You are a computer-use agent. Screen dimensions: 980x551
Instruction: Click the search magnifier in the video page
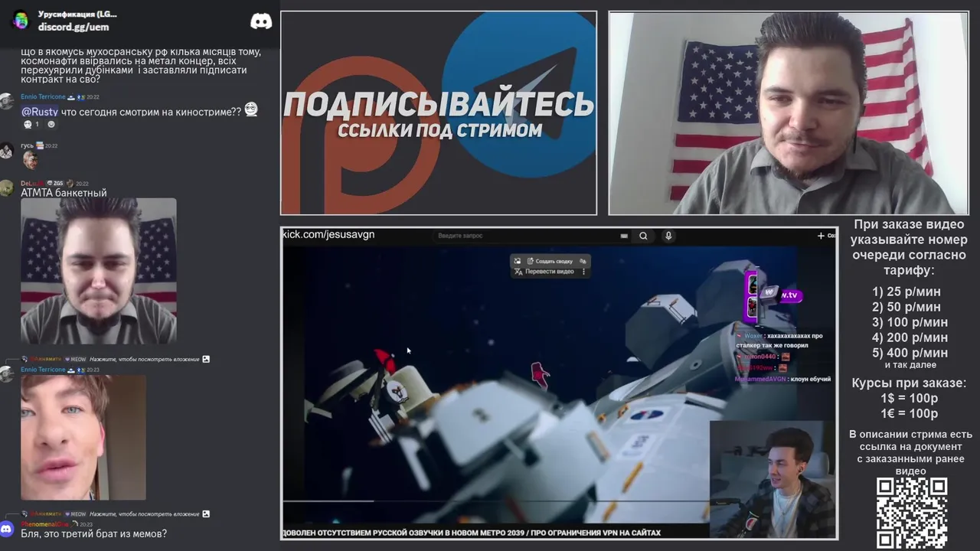pyautogui.click(x=643, y=236)
